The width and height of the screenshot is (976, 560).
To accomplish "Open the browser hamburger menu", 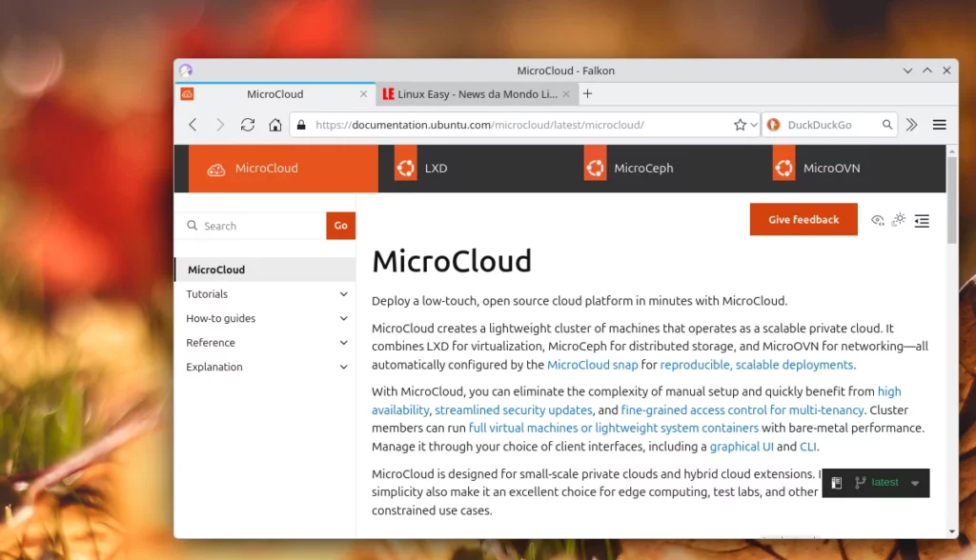I will (939, 125).
